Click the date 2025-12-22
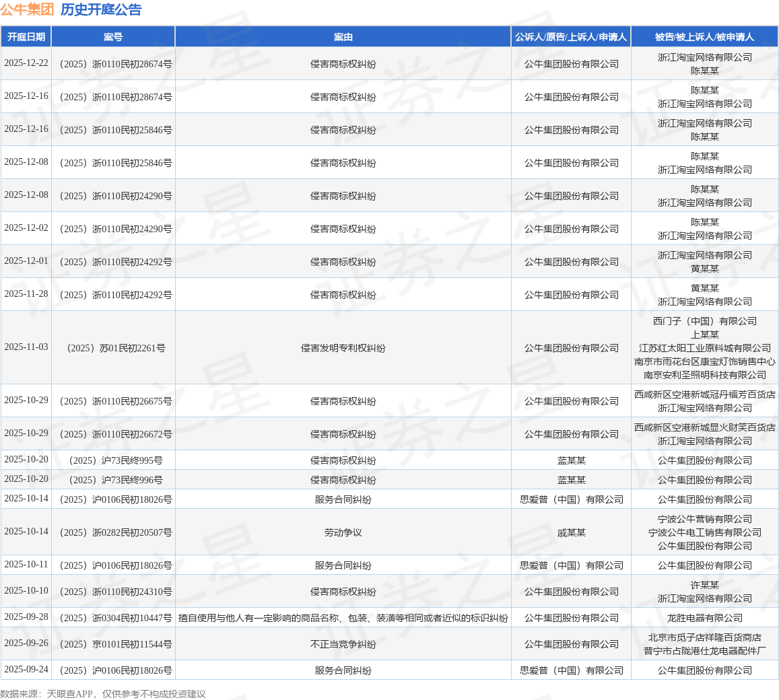 26,63
